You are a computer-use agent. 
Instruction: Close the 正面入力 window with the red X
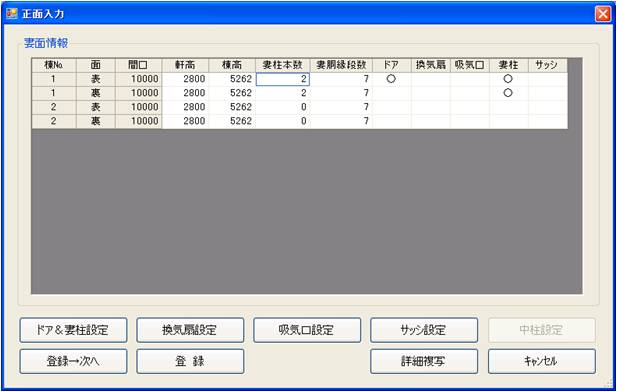pos(603,14)
